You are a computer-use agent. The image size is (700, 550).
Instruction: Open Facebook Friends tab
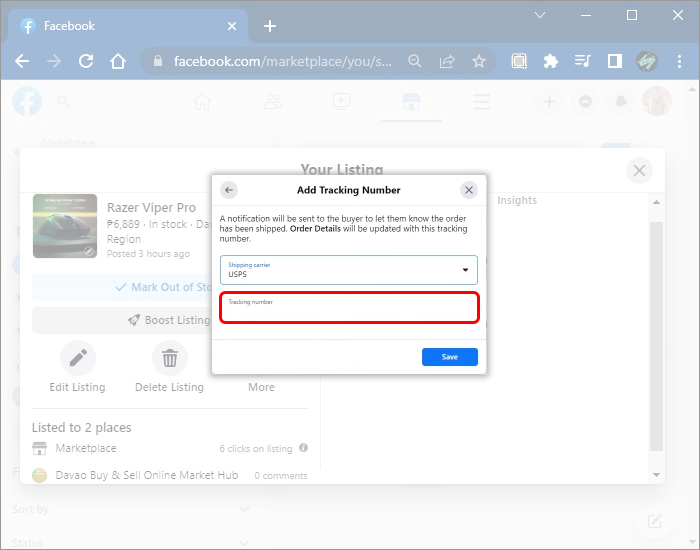click(x=272, y=102)
